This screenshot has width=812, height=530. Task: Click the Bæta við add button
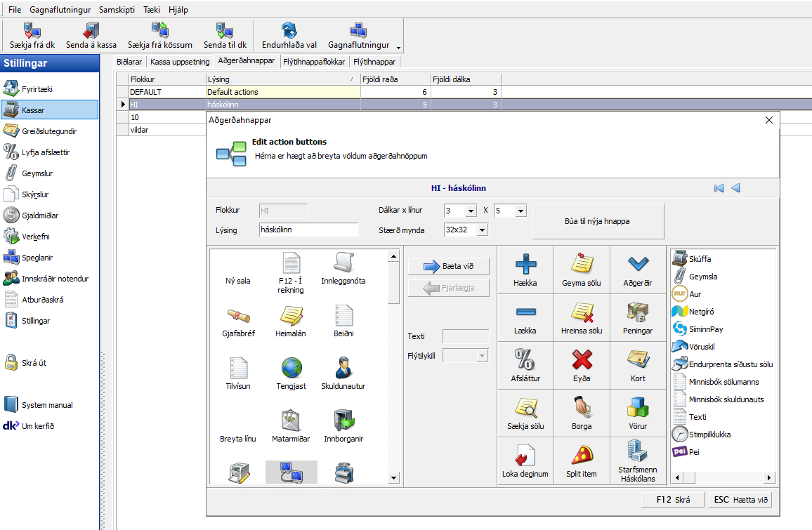click(448, 266)
